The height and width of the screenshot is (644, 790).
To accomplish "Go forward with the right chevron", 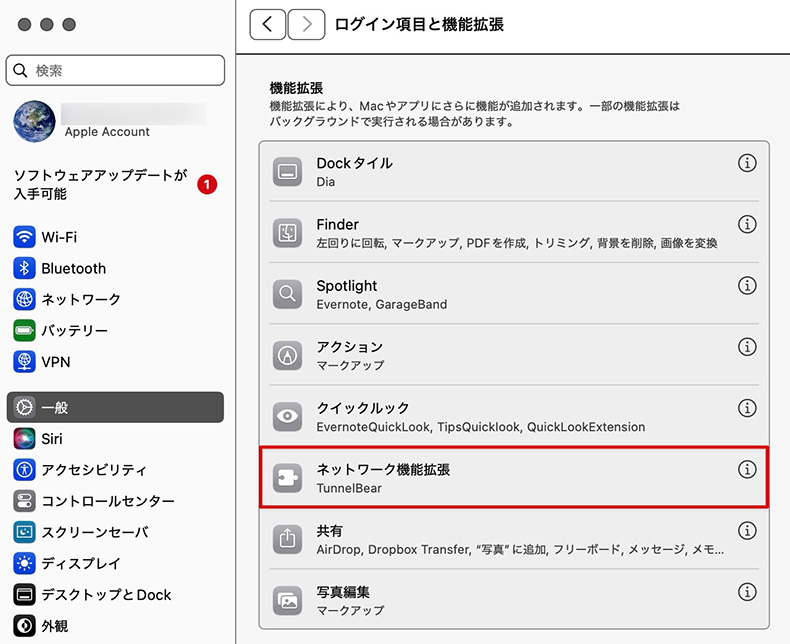I will coord(306,24).
